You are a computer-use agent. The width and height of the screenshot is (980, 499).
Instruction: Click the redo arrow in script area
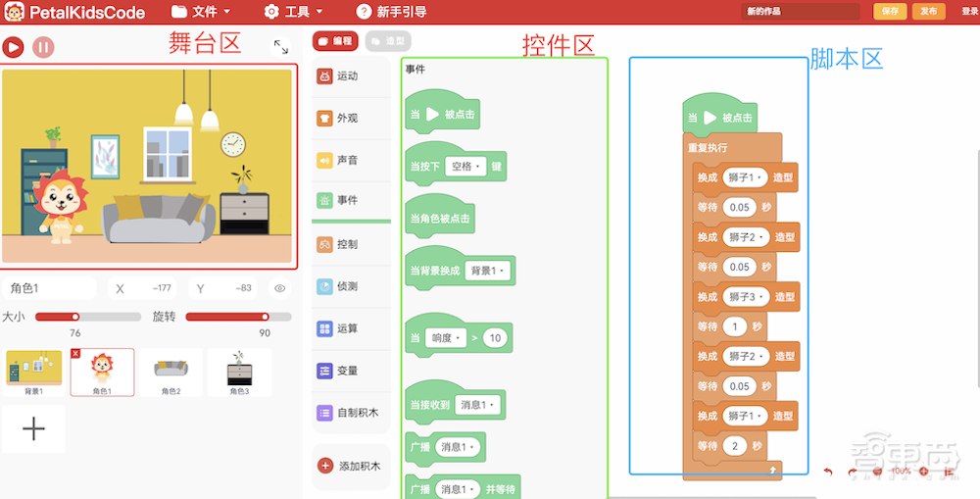tap(852, 473)
